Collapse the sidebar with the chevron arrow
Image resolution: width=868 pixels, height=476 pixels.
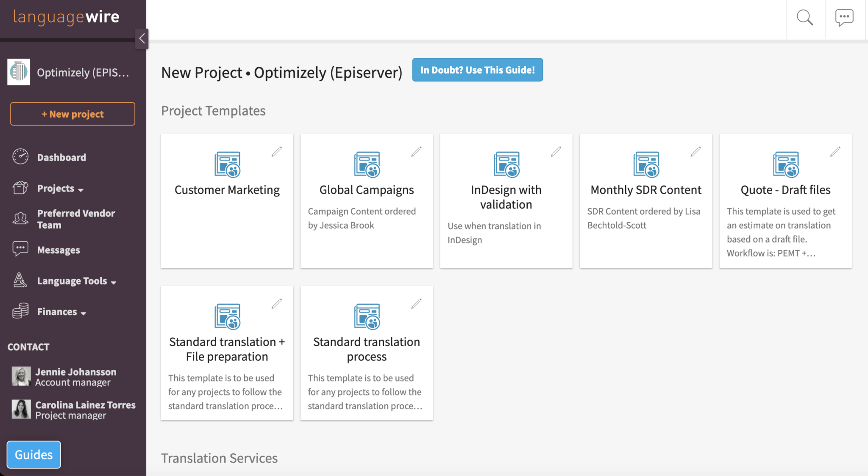[142, 39]
